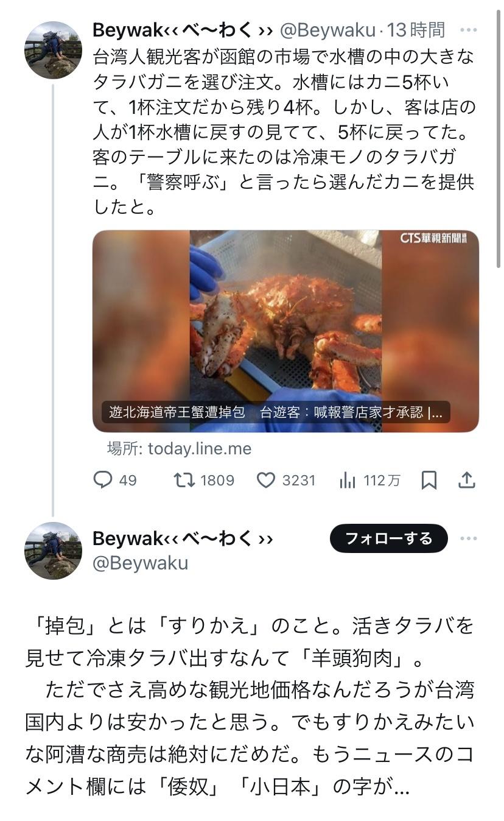Open the three-dot menu on top tweet
This screenshot has height=821, width=504.
coord(469,30)
